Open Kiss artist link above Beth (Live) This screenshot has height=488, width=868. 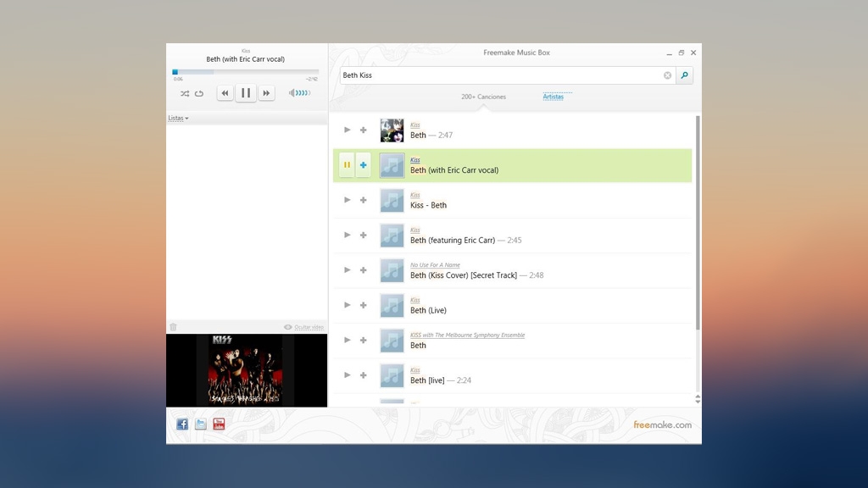click(x=415, y=300)
